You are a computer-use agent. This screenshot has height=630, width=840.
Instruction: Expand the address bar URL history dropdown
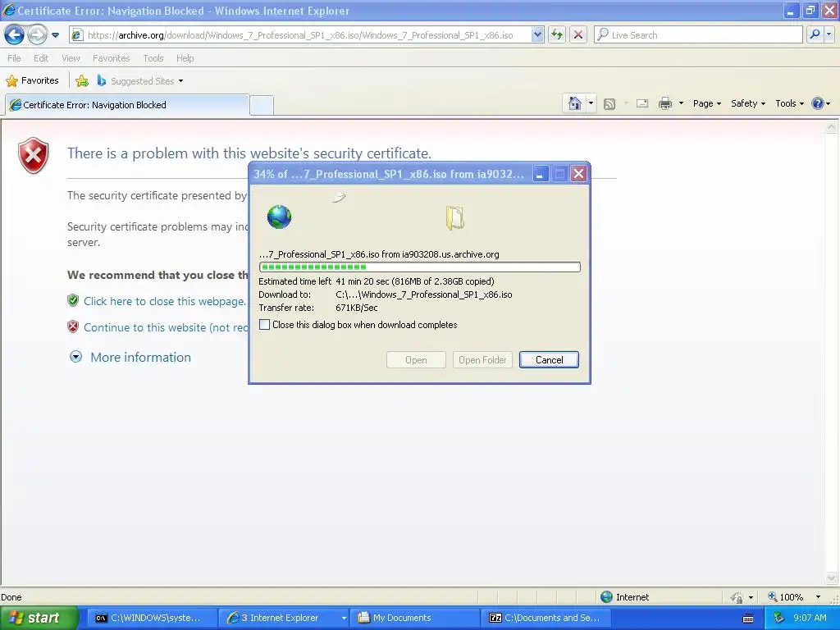[x=537, y=35]
